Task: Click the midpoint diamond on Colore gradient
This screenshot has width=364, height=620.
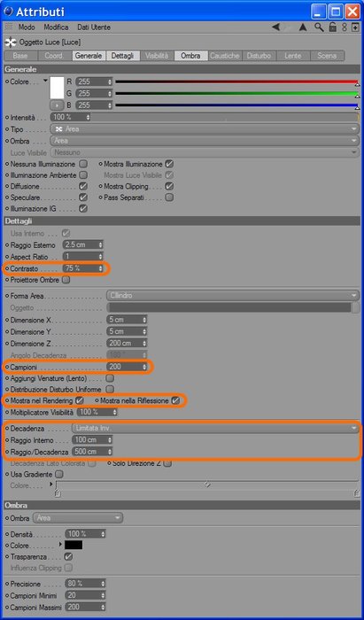Action: coord(206,484)
